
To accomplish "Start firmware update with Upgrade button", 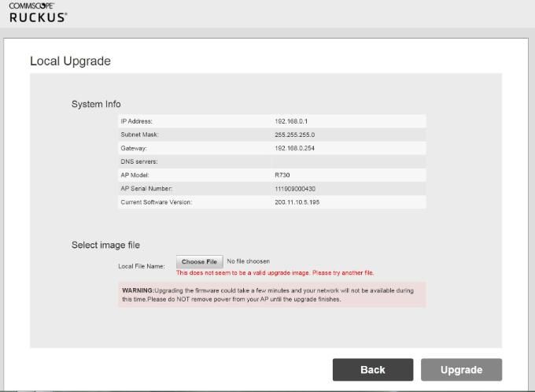I will [461, 370].
